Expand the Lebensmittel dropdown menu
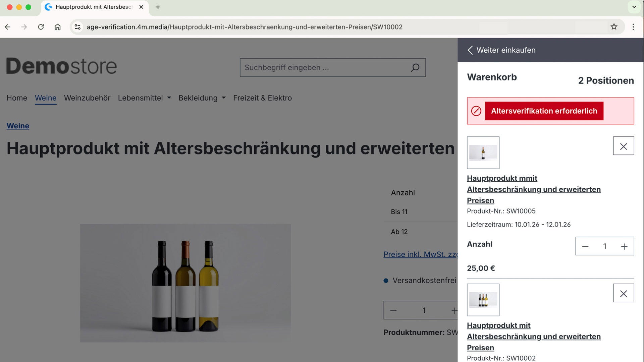Viewport: 644px width, 362px height. [144, 98]
